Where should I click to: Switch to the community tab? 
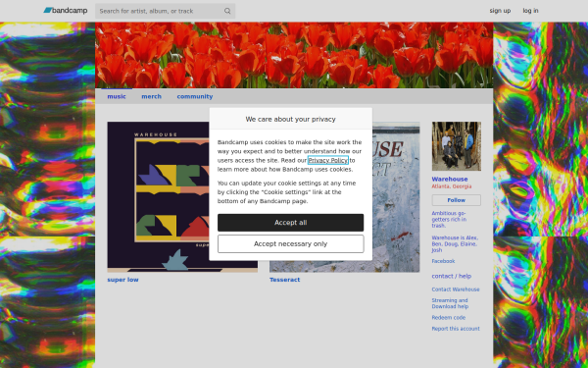tap(195, 96)
